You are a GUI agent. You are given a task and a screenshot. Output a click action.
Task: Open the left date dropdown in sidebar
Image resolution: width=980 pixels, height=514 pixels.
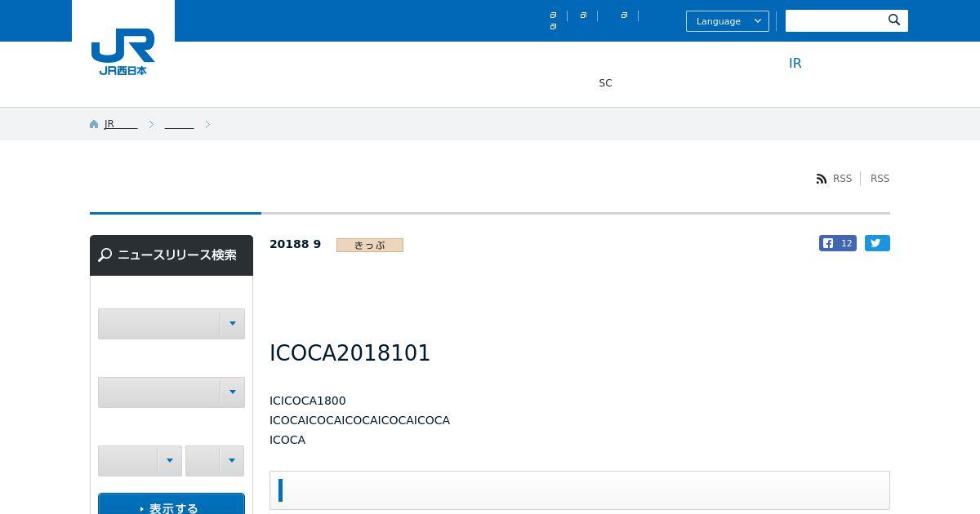pos(140,461)
